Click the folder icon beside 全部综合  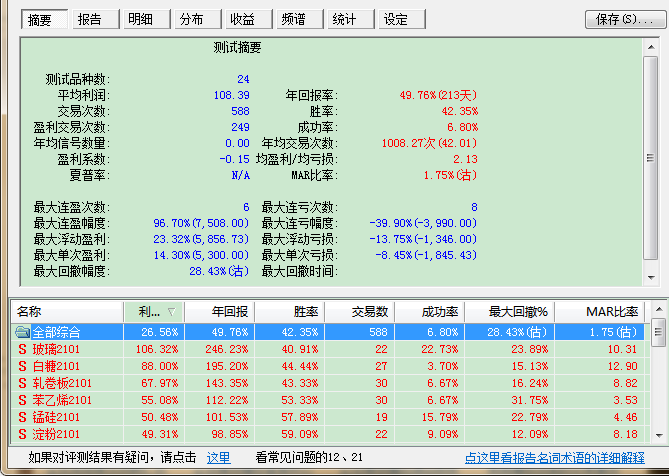tap(22, 332)
